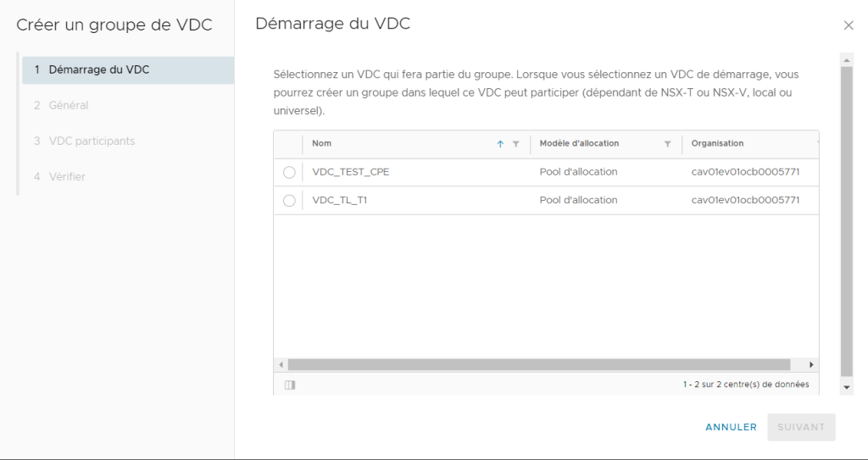Click the Modèle d'allocation column header
This screenshot has height=460, width=868.
point(579,144)
